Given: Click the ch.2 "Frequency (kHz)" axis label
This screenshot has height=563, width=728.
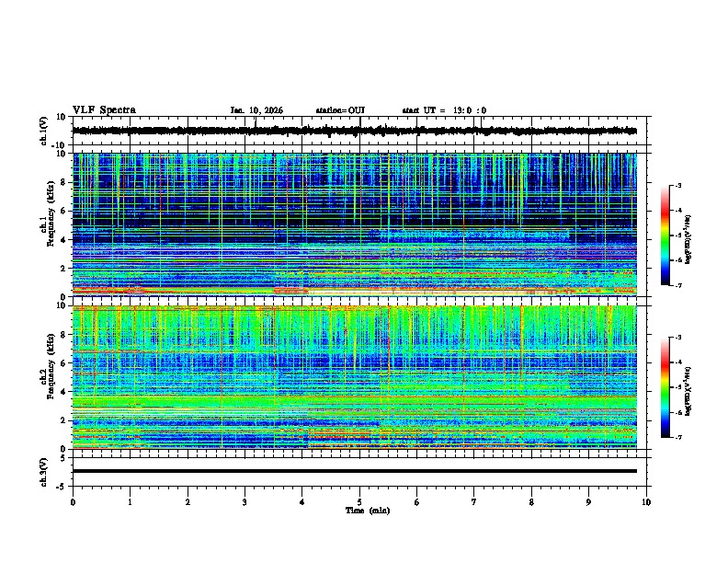Looking at the screenshot, I should (51, 366).
